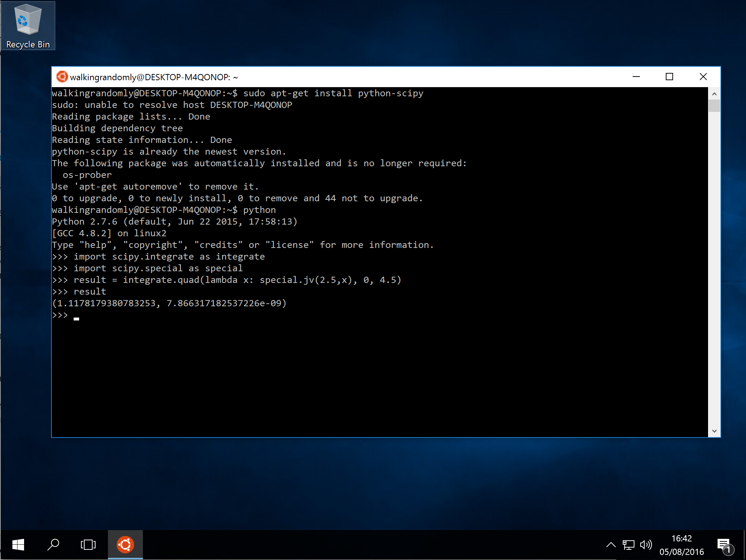746x560 pixels.
Task: Open the taskbar clock showing 16:42
Action: (681, 545)
